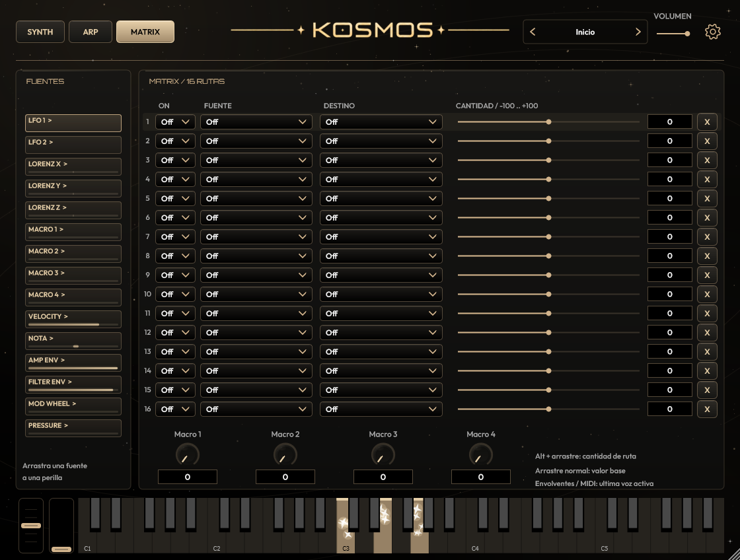Clear route 14 with its X button
This screenshot has height=560, width=740.
tap(707, 371)
